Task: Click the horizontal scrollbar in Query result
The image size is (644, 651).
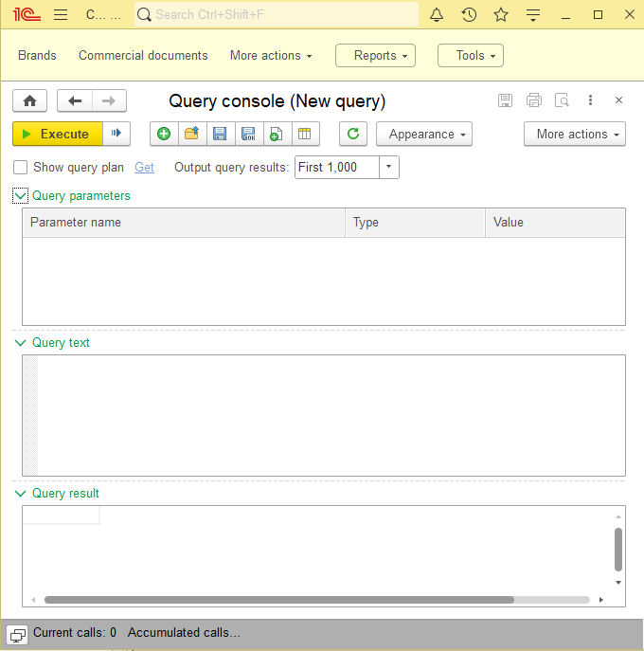Action: pyautogui.click(x=278, y=600)
